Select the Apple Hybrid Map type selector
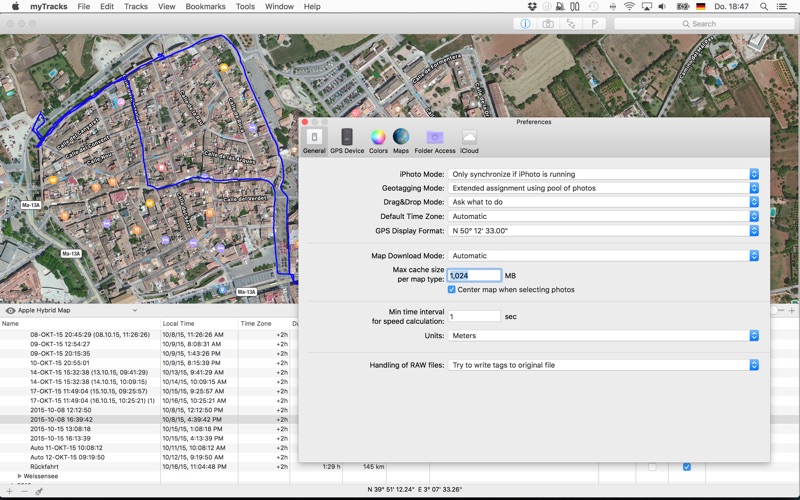The height and width of the screenshot is (500, 800). 45,311
